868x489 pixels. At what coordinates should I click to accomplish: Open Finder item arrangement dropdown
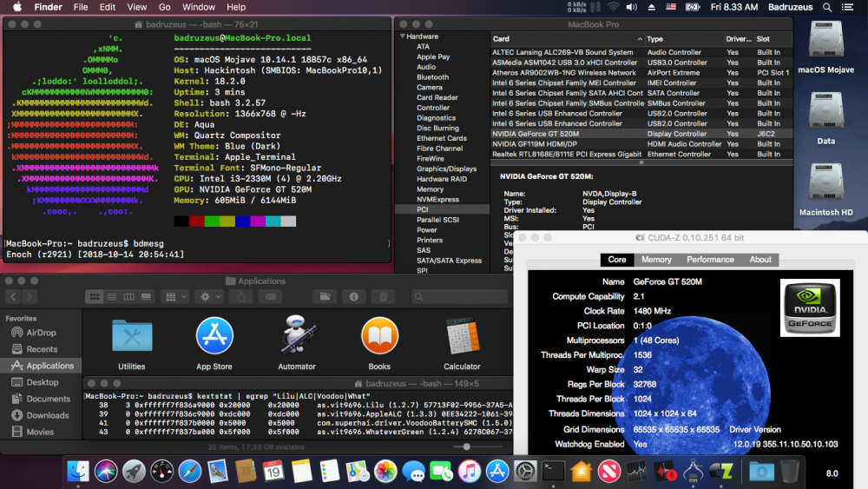pyautogui.click(x=176, y=297)
